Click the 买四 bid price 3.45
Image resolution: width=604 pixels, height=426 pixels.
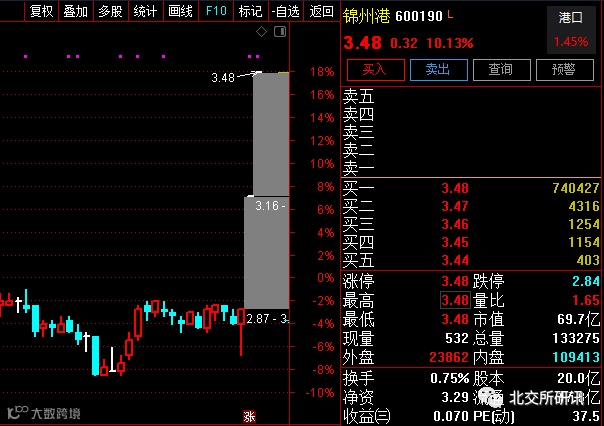(x=455, y=242)
